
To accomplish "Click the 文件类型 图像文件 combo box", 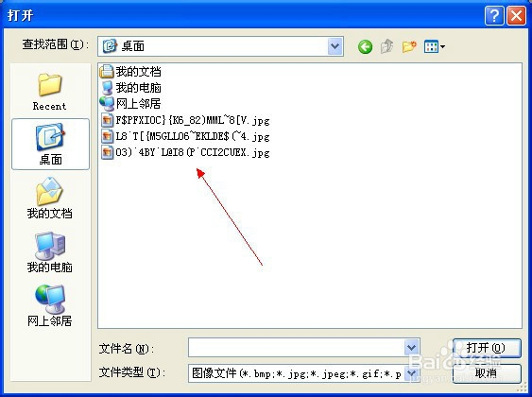I will (x=304, y=373).
